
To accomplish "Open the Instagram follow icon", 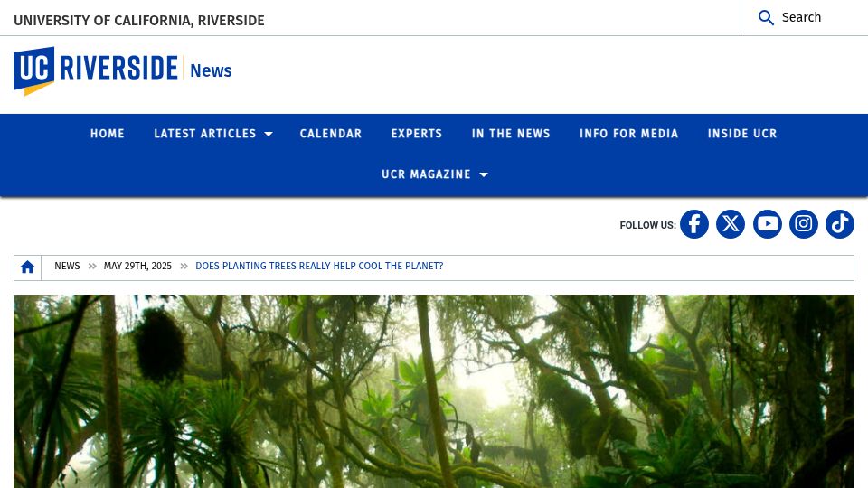I will click(804, 224).
